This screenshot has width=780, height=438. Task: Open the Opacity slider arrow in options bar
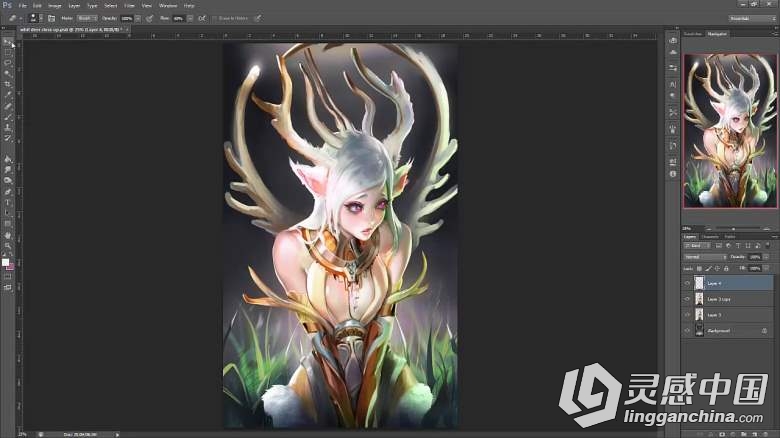tap(138, 18)
